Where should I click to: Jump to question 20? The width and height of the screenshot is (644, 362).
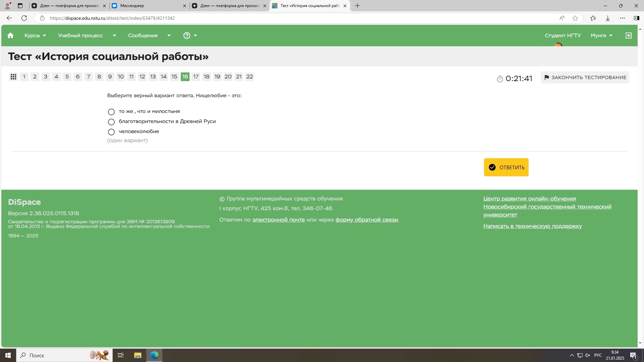tap(228, 77)
